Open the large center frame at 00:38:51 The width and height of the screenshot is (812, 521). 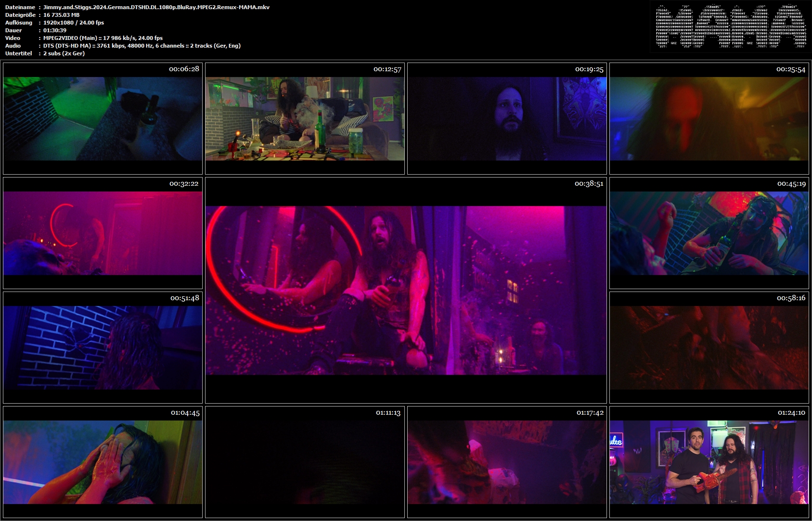(406, 290)
